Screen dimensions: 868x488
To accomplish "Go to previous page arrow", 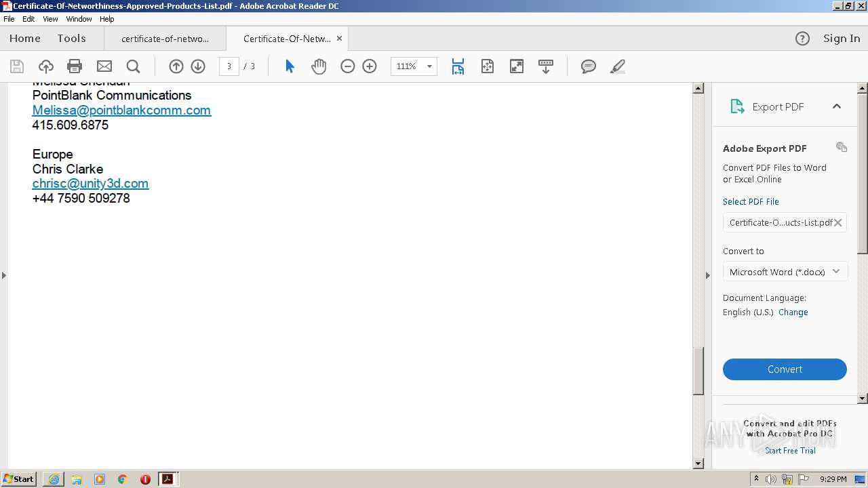I will point(176,66).
